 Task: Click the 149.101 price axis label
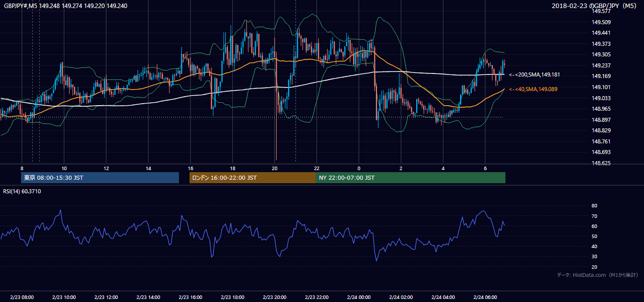[x=601, y=87]
